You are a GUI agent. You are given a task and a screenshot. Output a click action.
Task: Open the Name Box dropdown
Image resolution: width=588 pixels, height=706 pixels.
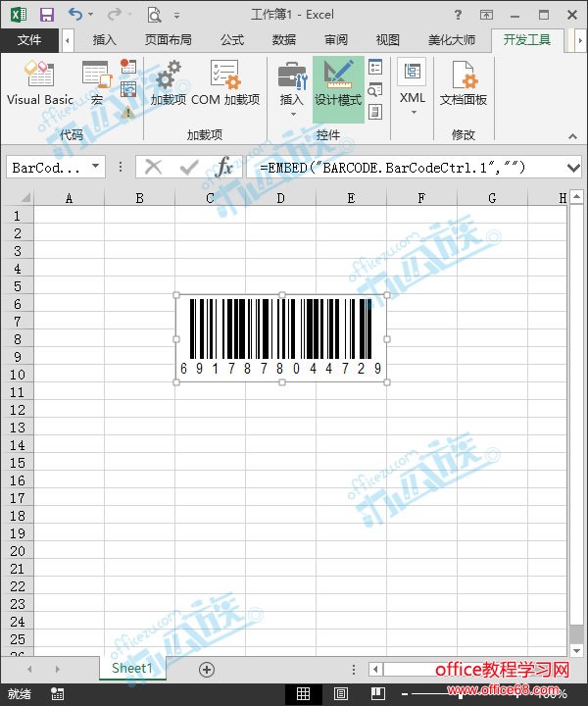click(95, 166)
